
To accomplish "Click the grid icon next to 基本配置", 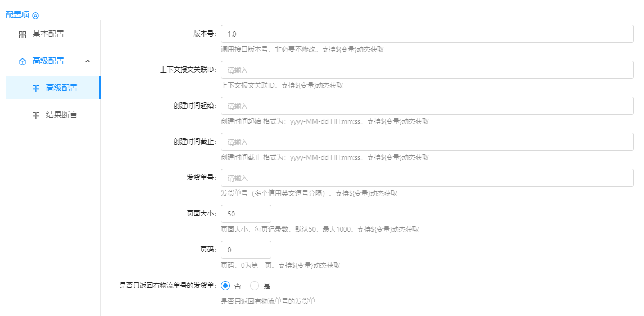I will tap(22, 34).
